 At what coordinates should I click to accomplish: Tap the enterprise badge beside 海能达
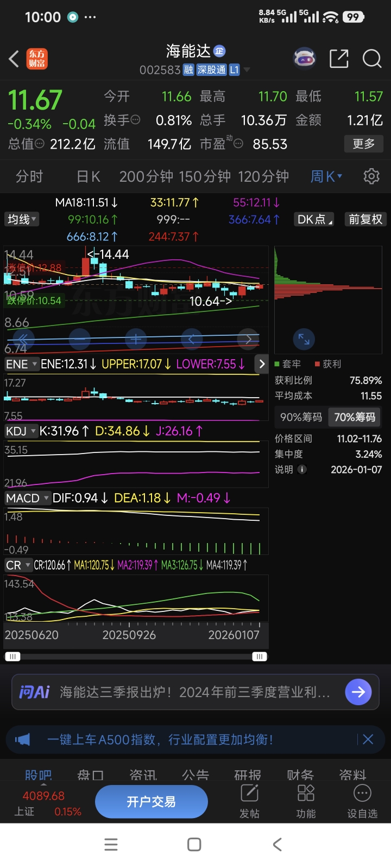pos(219,51)
